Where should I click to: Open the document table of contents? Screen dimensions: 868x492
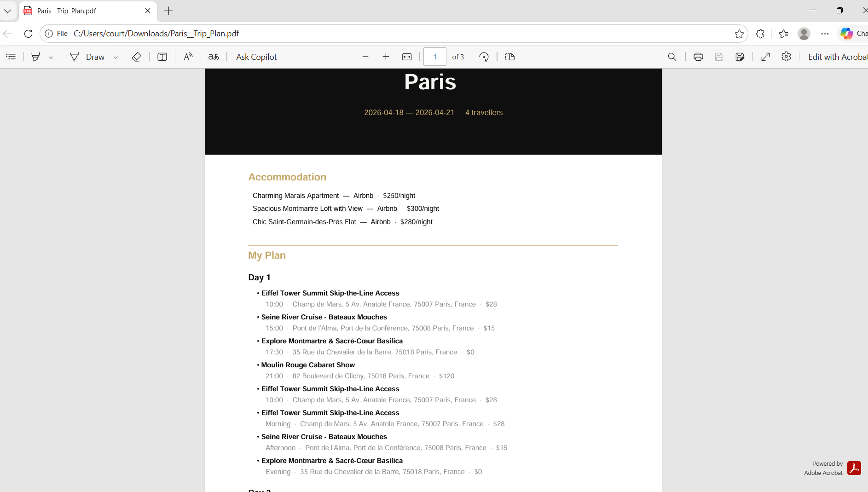click(11, 57)
